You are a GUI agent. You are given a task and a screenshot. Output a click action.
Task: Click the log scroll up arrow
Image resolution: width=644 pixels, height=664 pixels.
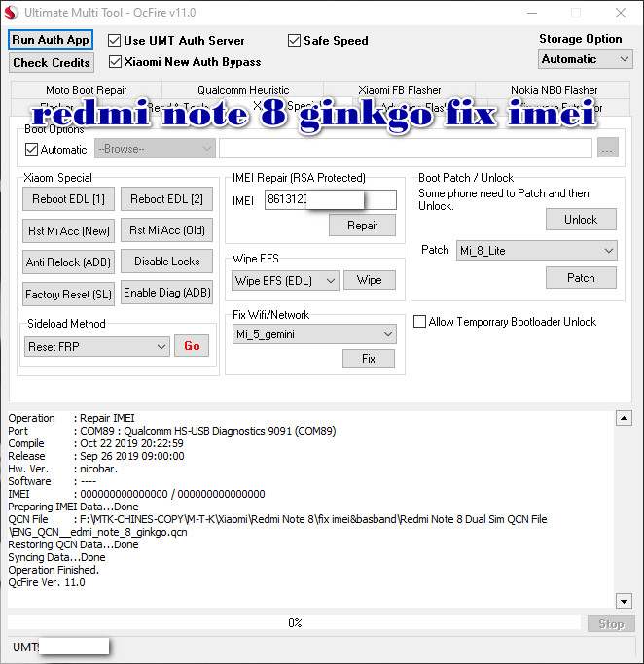(x=624, y=418)
